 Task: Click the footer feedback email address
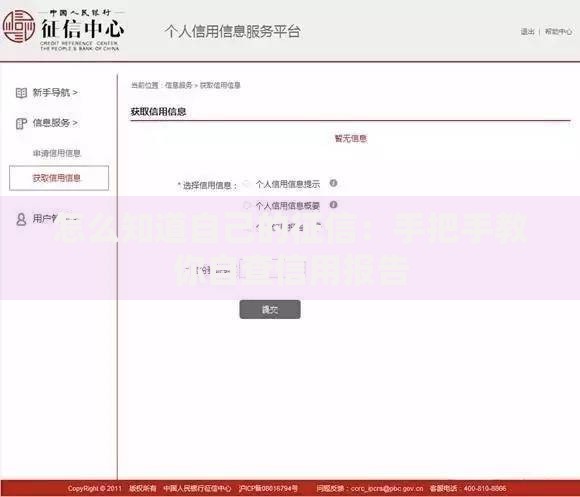[x=387, y=488]
